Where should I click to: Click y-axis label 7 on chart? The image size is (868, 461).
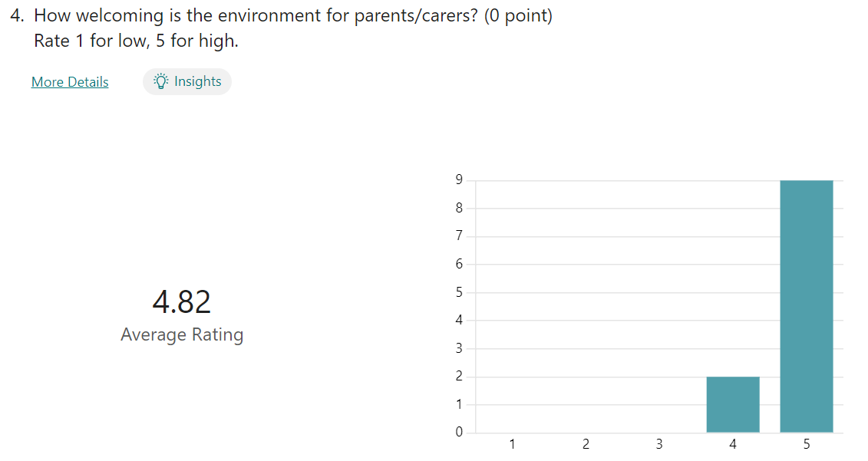pos(459,235)
